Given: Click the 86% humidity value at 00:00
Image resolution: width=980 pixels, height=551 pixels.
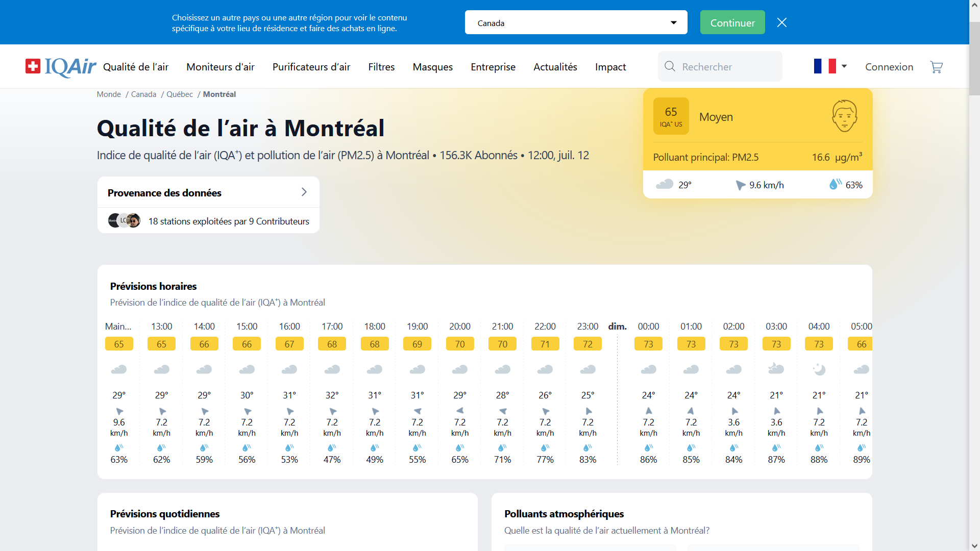Looking at the screenshot, I should pos(648,459).
